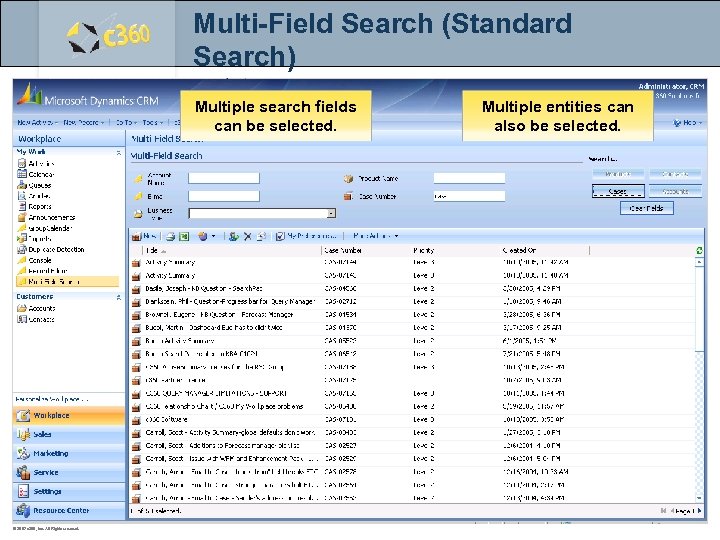Toggle the Accounts search entity button
This screenshot has height=540, width=720.
(x=675, y=191)
